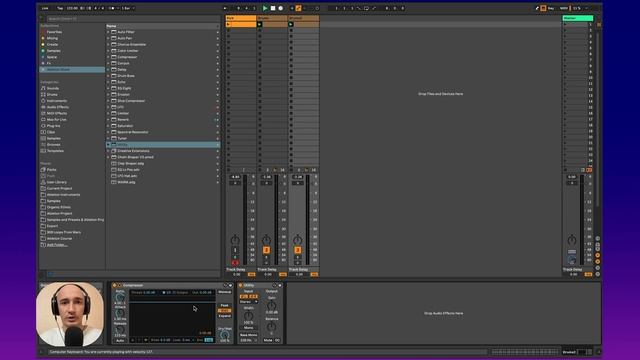
Task: Adjust the Master pan knob
Action: (572, 240)
